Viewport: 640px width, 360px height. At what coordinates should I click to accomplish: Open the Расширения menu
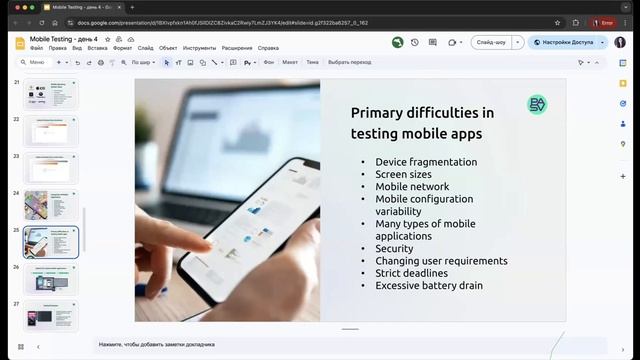click(237, 48)
